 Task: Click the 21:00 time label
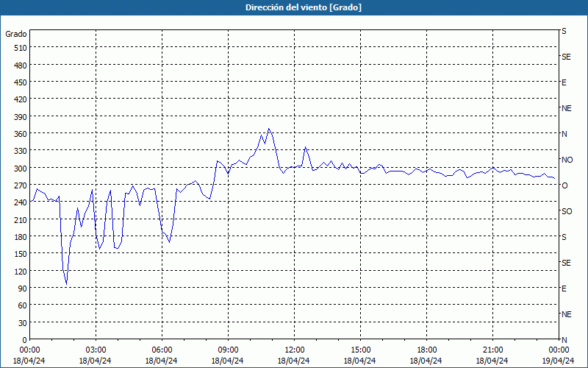click(492, 350)
